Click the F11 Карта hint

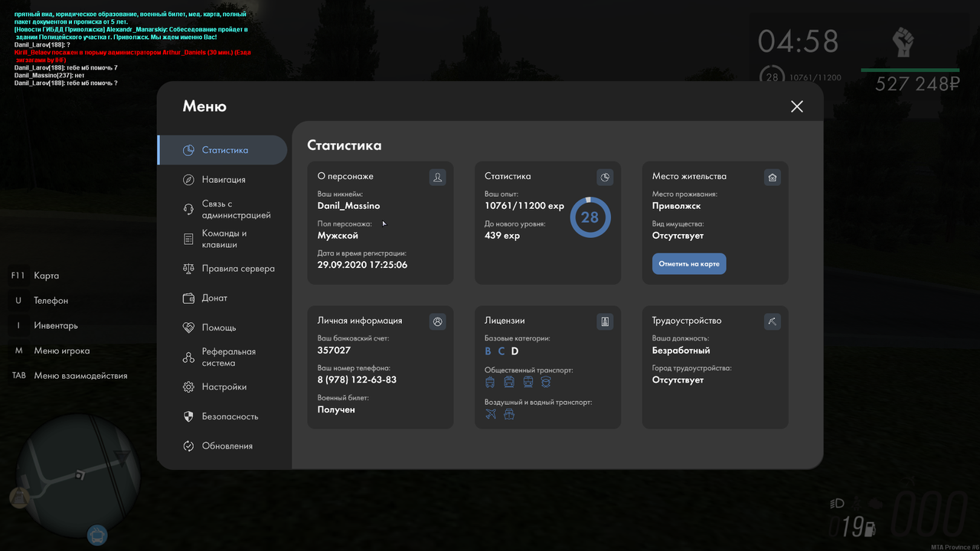click(34, 275)
